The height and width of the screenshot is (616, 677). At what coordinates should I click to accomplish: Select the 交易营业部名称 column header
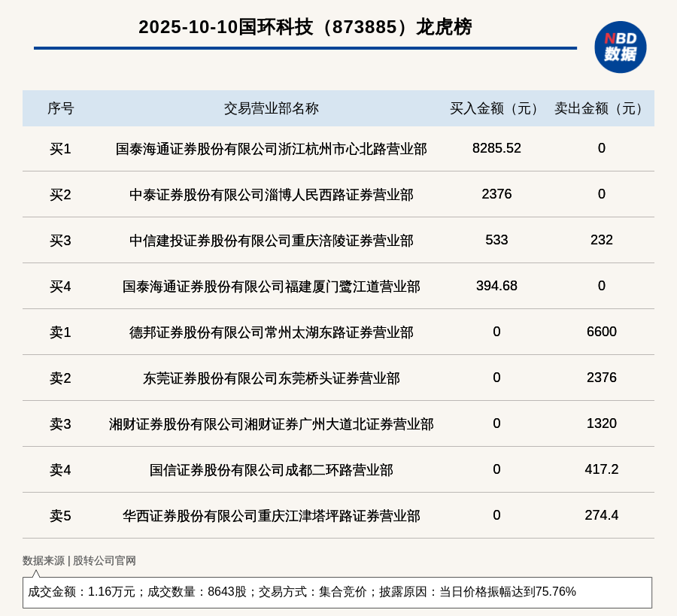click(x=271, y=108)
